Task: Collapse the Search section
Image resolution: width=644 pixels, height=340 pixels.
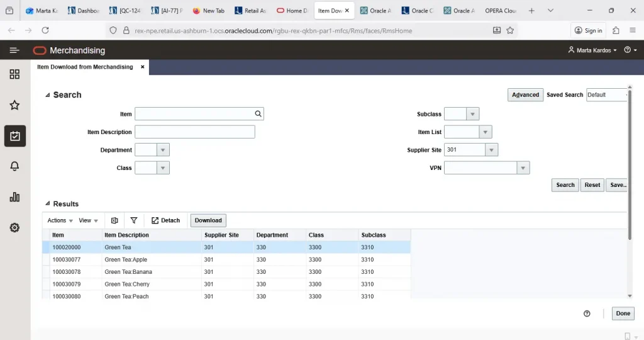Action: coord(48,95)
